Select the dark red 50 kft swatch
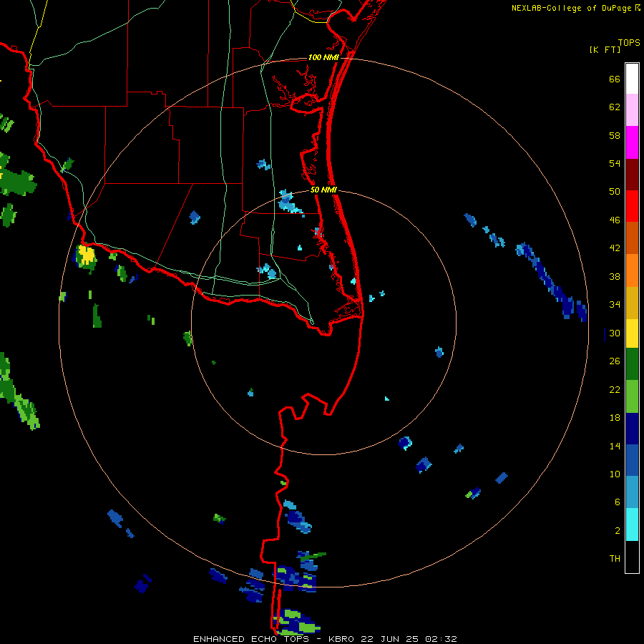The height and width of the screenshot is (644, 644). click(x=632, y=175)
